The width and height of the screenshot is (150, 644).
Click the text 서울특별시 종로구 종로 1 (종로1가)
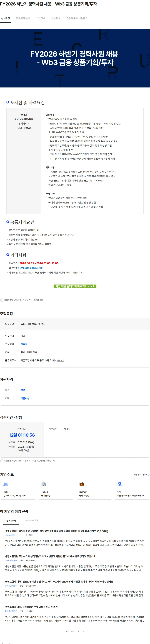coord(38,361)
